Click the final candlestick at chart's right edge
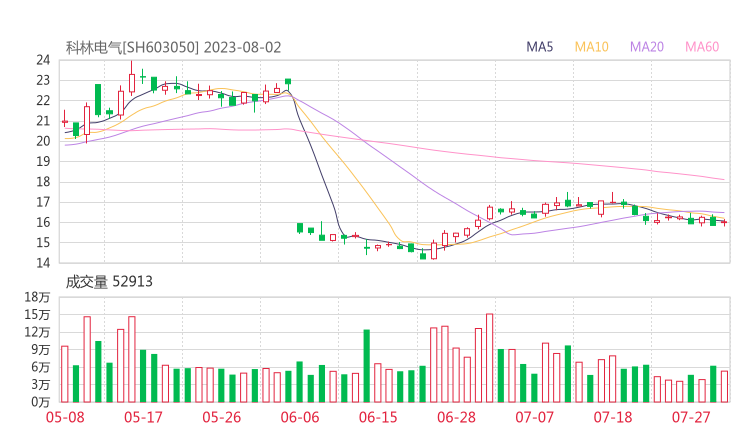Viewport: 740px width, 440px height. click(x=724, y=222)
